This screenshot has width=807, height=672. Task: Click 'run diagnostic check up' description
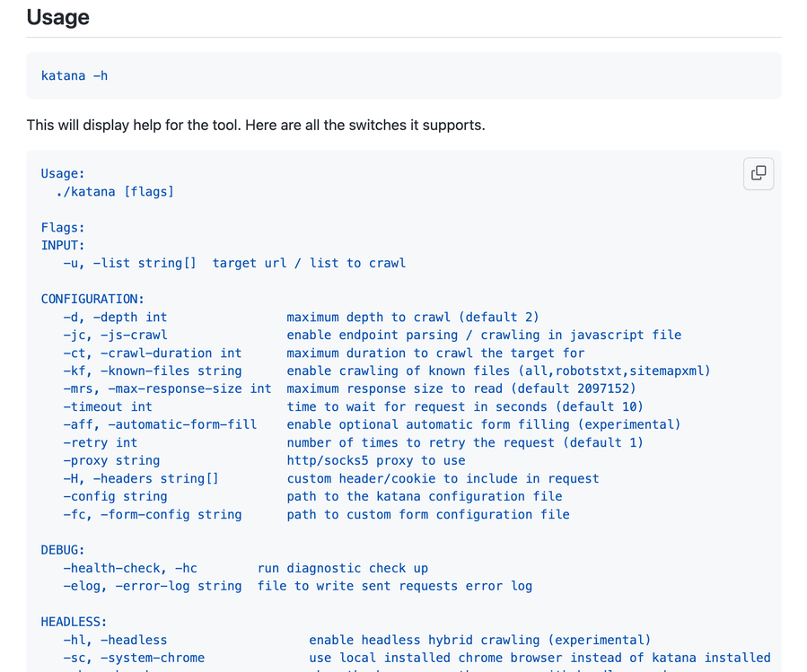[x=343, y=568]
